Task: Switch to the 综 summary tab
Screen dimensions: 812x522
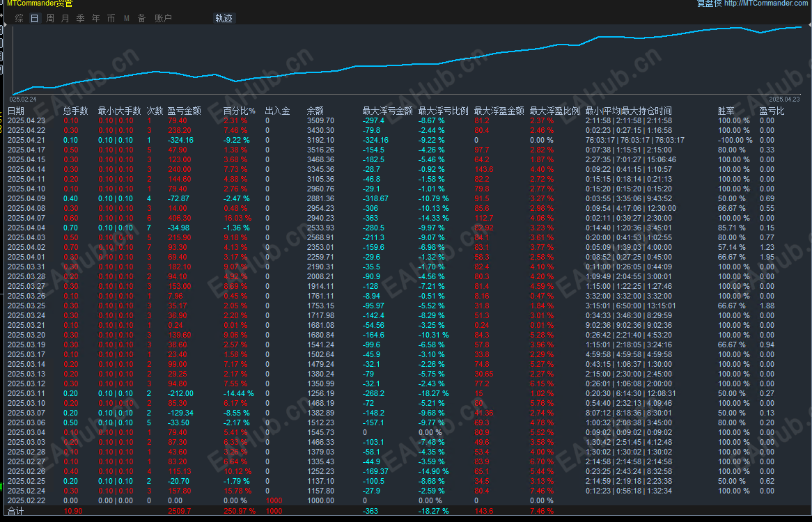Action: click(x=19, y=18)
